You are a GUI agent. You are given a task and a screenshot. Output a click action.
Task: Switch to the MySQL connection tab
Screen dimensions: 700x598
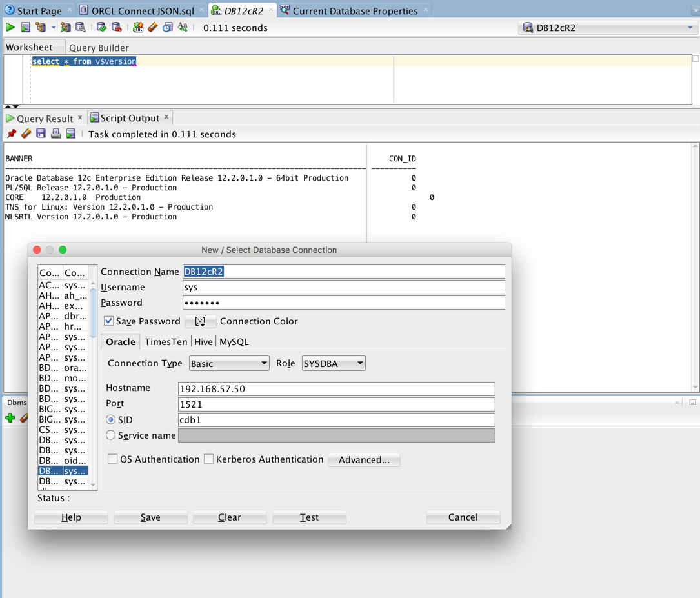click(234, 342)
